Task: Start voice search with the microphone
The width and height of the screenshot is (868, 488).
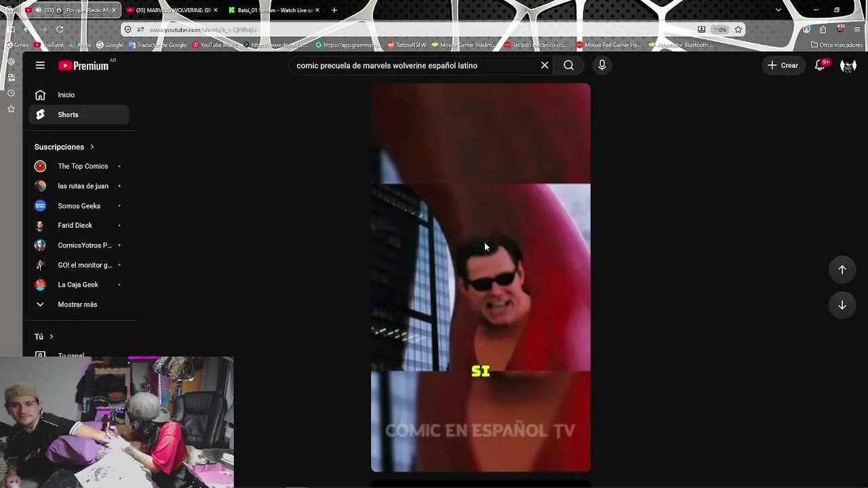Action: [601, 65]
